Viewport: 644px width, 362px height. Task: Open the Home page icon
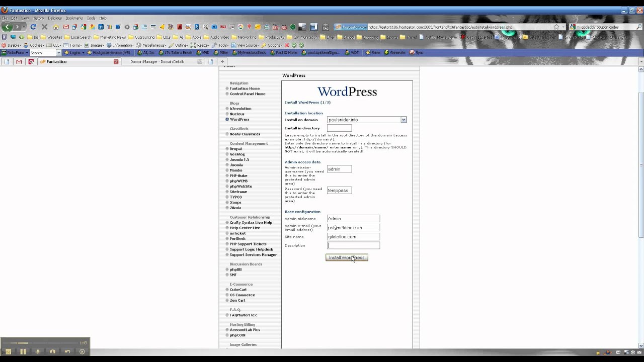56,27
